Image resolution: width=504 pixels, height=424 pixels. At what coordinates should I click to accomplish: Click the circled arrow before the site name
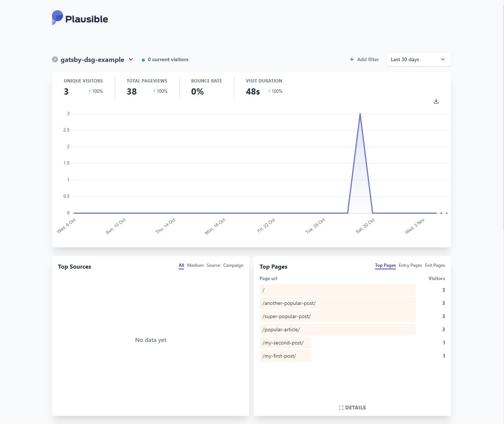pos(54,59)
